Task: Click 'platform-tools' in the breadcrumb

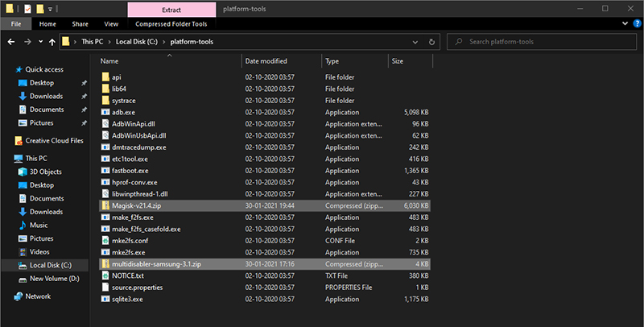Action: coord(192,42)
